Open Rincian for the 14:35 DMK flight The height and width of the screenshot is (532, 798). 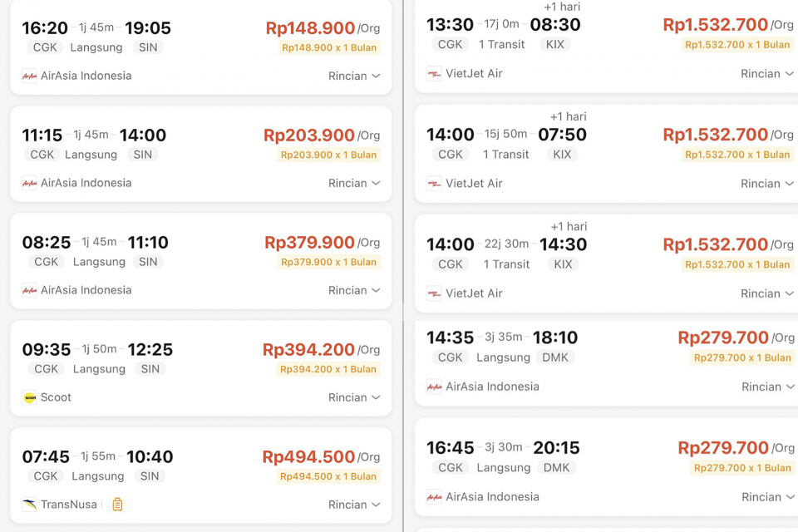click(x=766, y=387)
